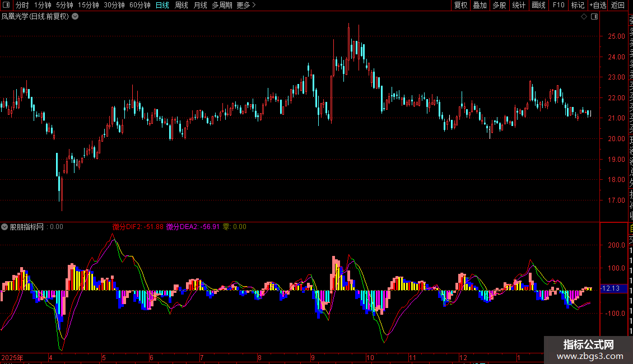The image size is (633, 364).
Task: Open the 画线 drawing tools
Action: [538, 6]
